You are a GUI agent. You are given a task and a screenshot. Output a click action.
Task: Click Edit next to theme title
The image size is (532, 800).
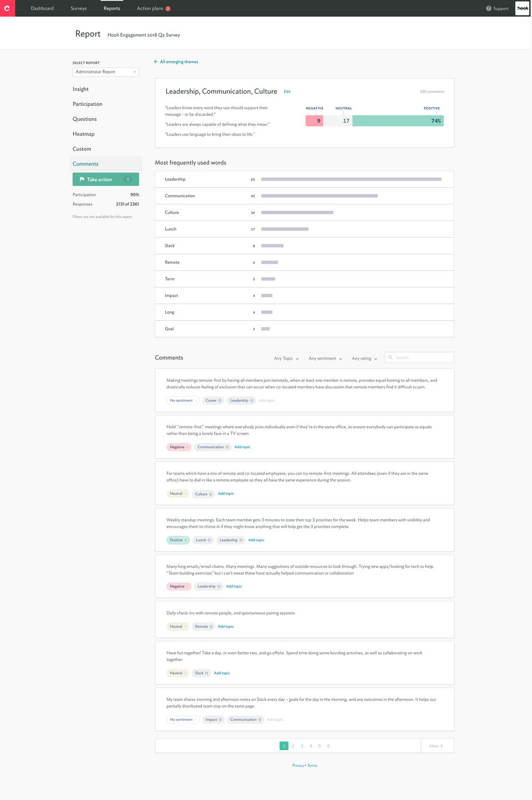[x=287, y=91]
